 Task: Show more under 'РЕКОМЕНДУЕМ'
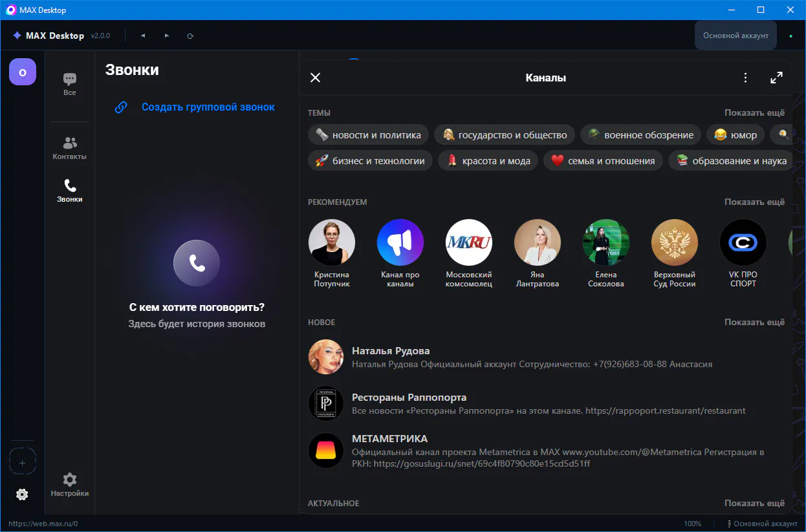pos(754,202)
